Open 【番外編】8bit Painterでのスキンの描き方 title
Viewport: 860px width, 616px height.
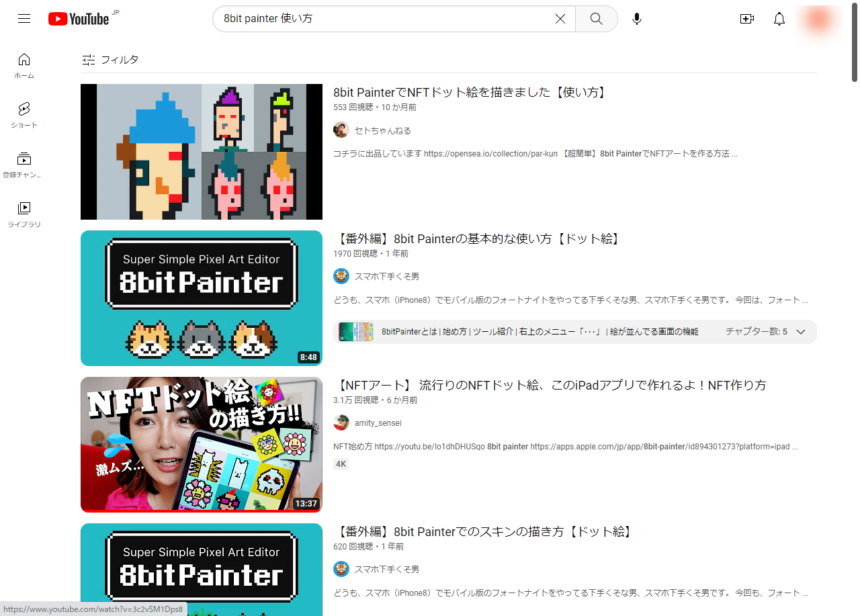[483, 532]
